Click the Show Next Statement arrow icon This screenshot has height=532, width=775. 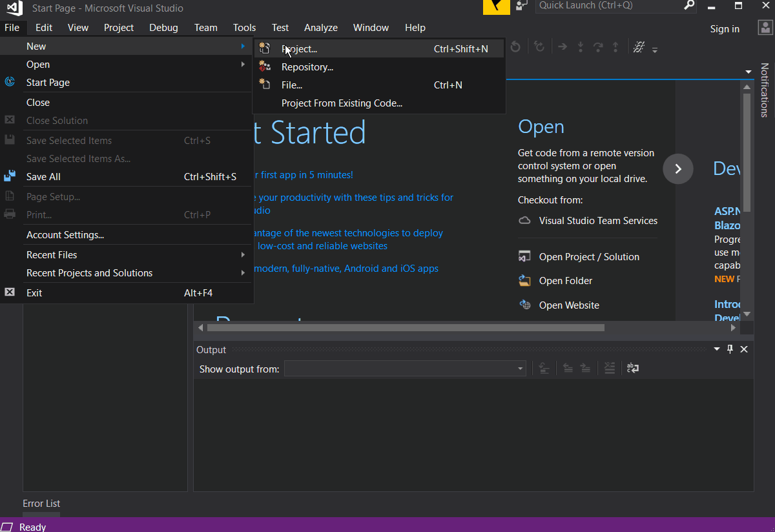click(563, 46)
